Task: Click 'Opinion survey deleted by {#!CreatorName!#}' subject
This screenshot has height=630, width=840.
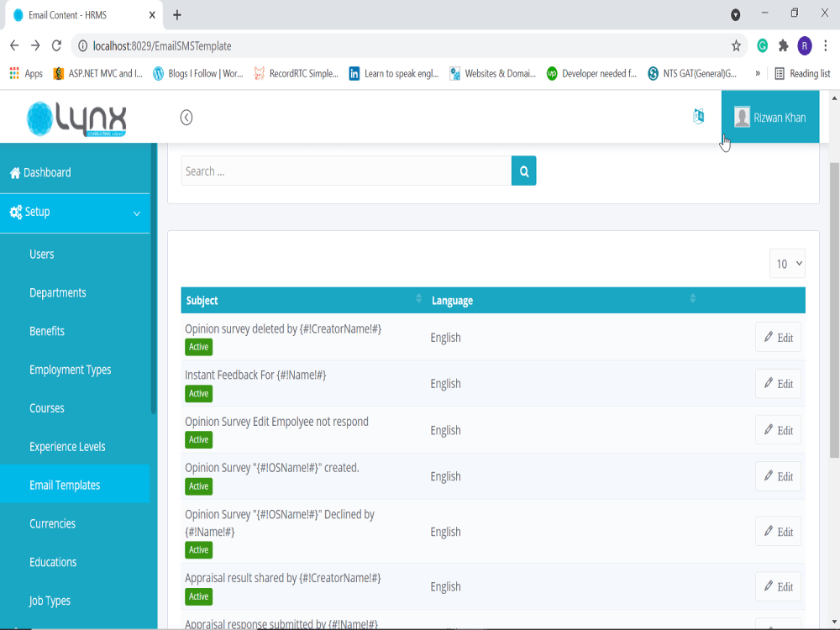Action: click(x=283, y=329)
